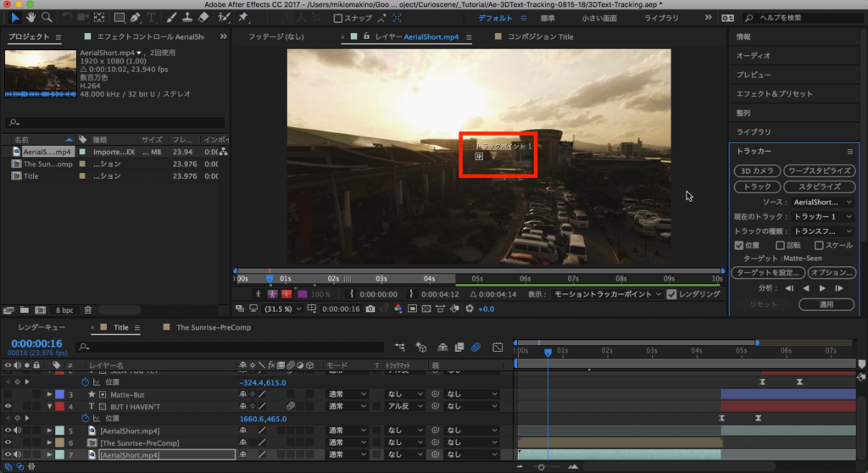Select the Hand tool in toolbar
The image size is (868, 473).
click(x=31, y=17)
